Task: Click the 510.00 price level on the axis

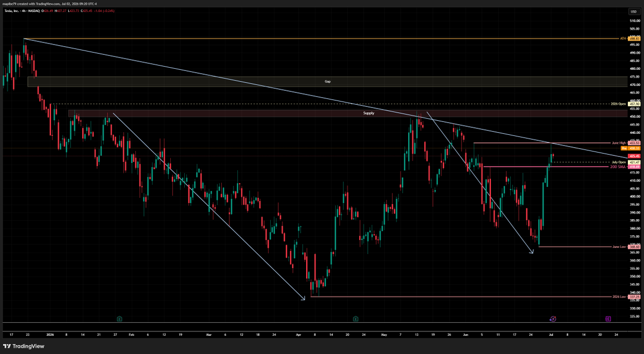Action: click(634, 21)
